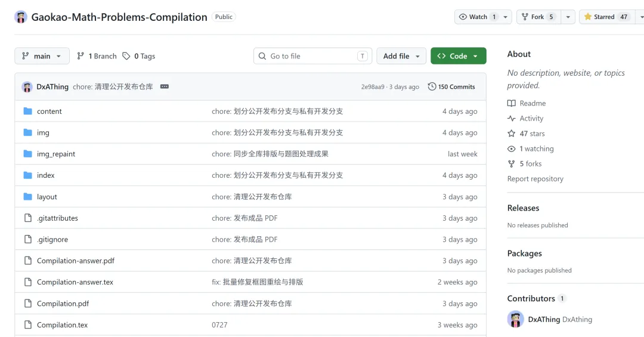Open the Report repository link

pos(535,179)
